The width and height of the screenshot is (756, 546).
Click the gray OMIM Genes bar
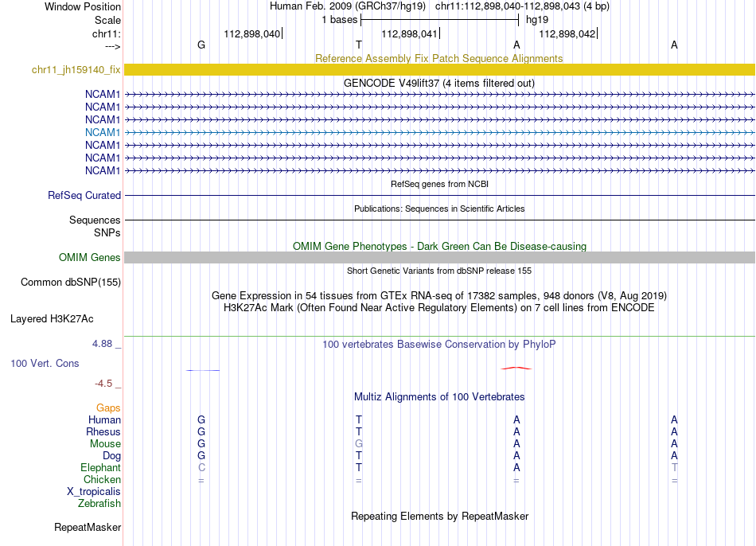439,257
